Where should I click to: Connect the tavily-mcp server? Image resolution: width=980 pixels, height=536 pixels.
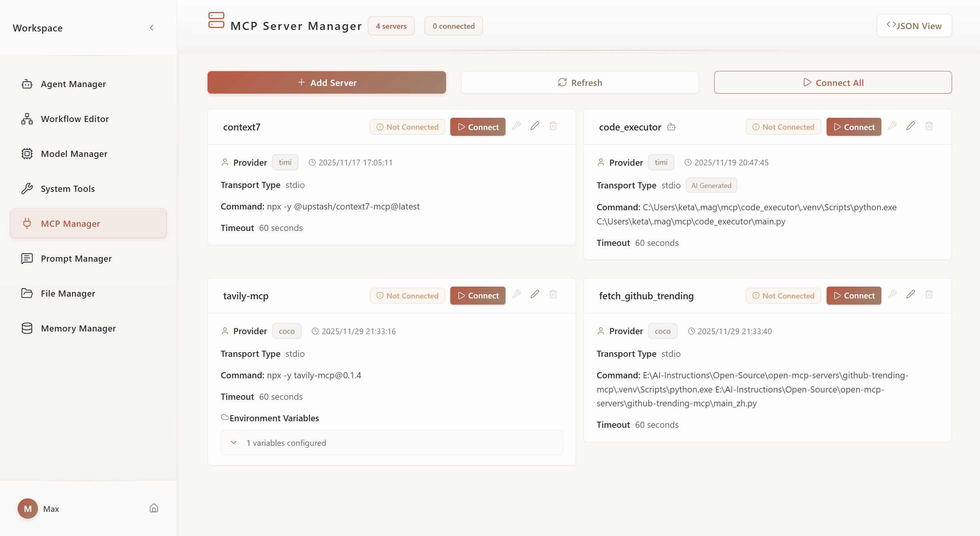point(478,295)
